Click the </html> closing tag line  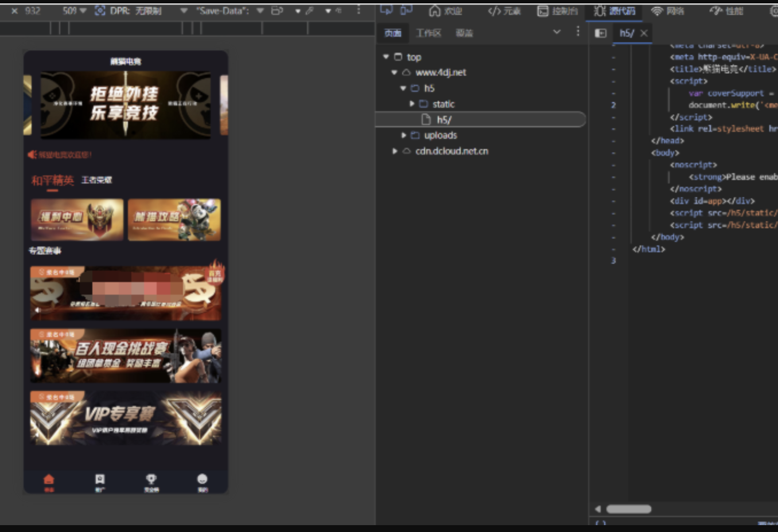click(x=648, y=249)
